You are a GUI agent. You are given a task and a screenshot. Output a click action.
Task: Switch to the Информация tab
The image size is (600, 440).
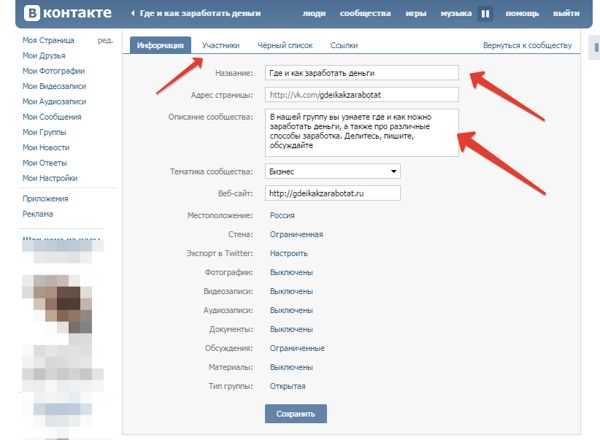coord(160,45)
